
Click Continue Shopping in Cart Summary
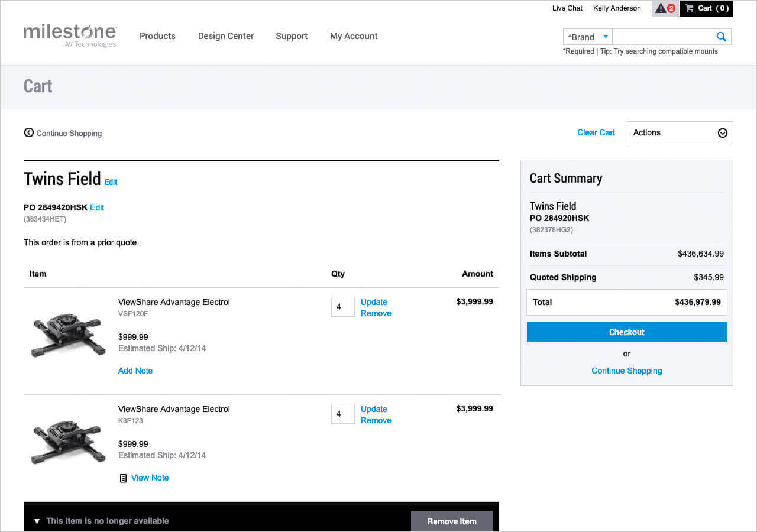627,371
